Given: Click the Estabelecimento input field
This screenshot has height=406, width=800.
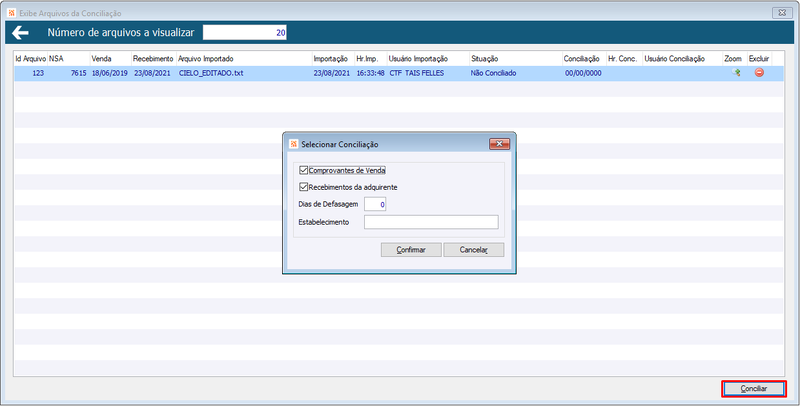Looking at the screenshot, I should point(431,222).
